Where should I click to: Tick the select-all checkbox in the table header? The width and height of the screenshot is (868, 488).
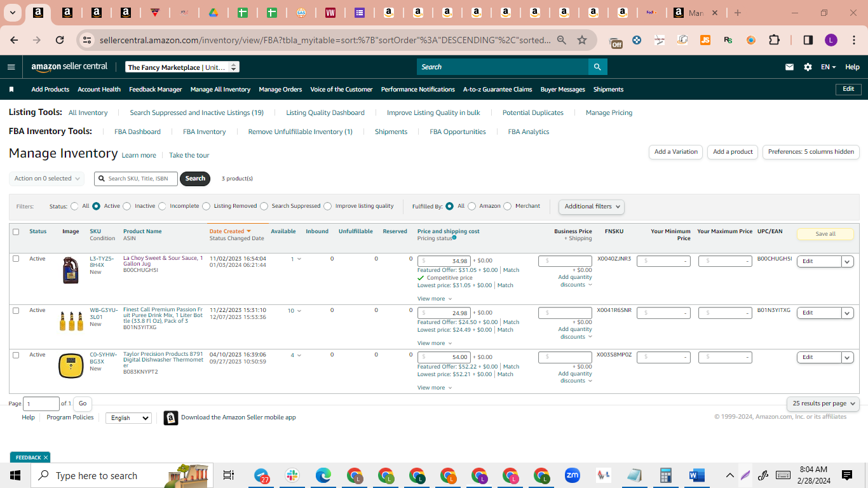click(x=16, y=232)
